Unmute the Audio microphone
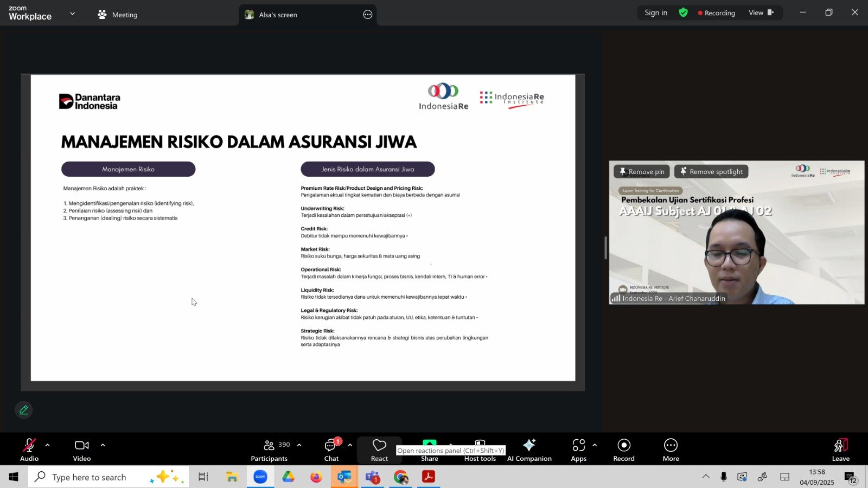 click(29, 450)
